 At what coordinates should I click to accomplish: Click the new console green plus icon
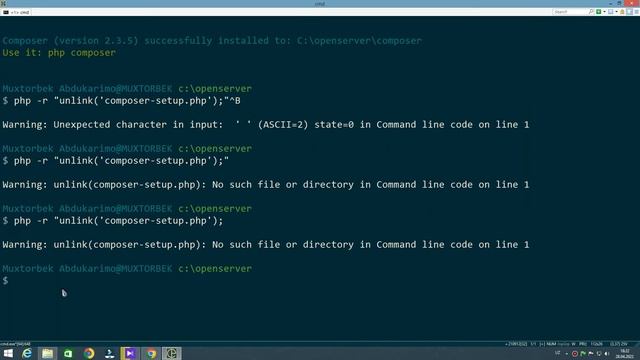click(598, 12)
